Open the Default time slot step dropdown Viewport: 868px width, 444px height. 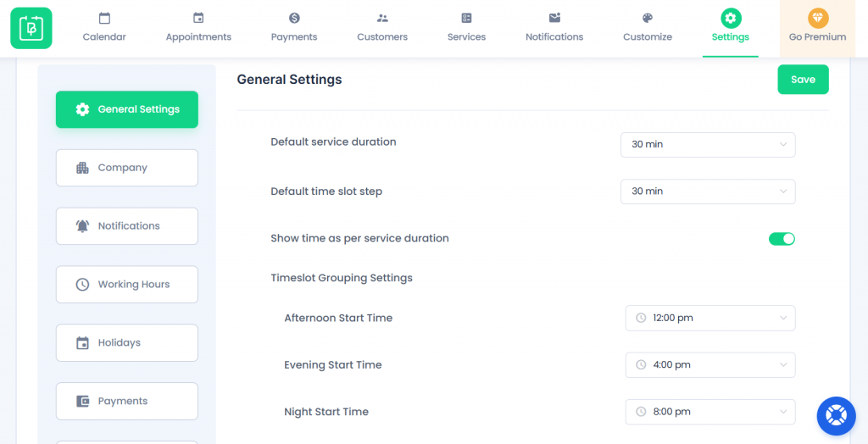pyautogui.click(x=708, y=191)
